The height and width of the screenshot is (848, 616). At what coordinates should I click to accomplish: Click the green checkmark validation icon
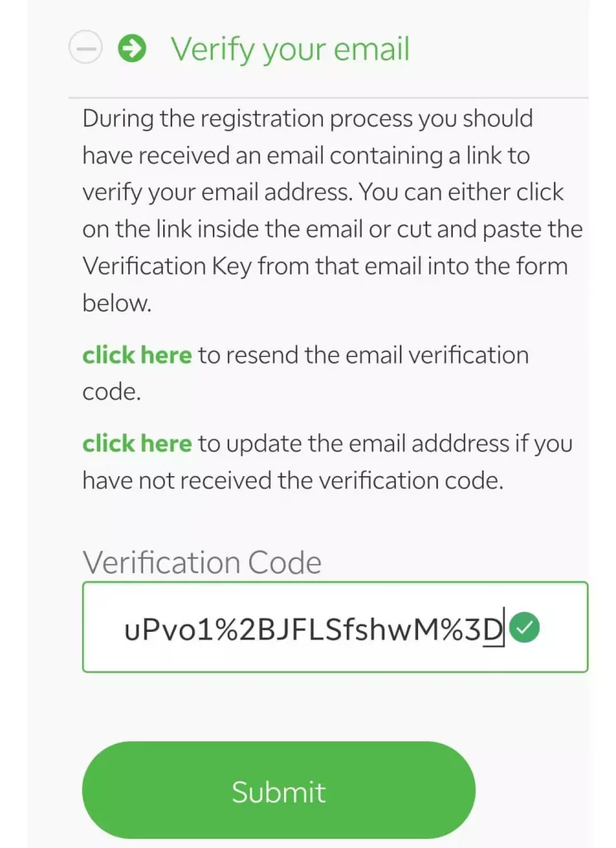(525, 628)
